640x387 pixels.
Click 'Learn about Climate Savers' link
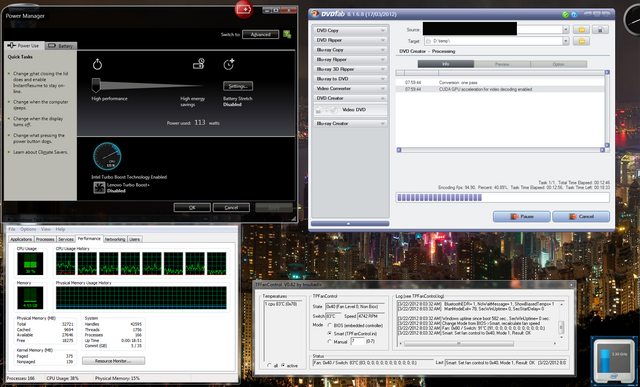(40, 152)
